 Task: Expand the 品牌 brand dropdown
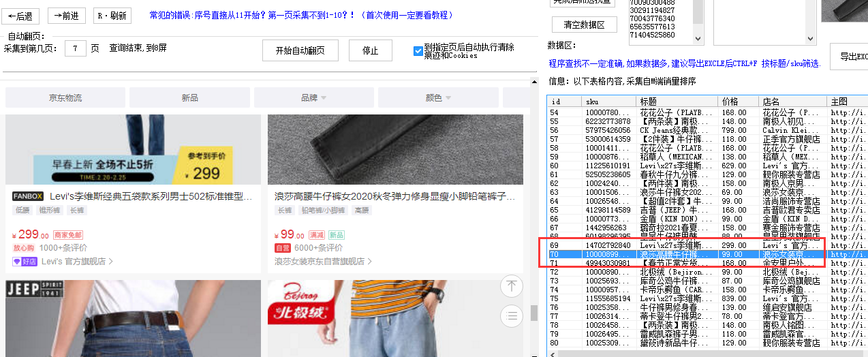313,98
